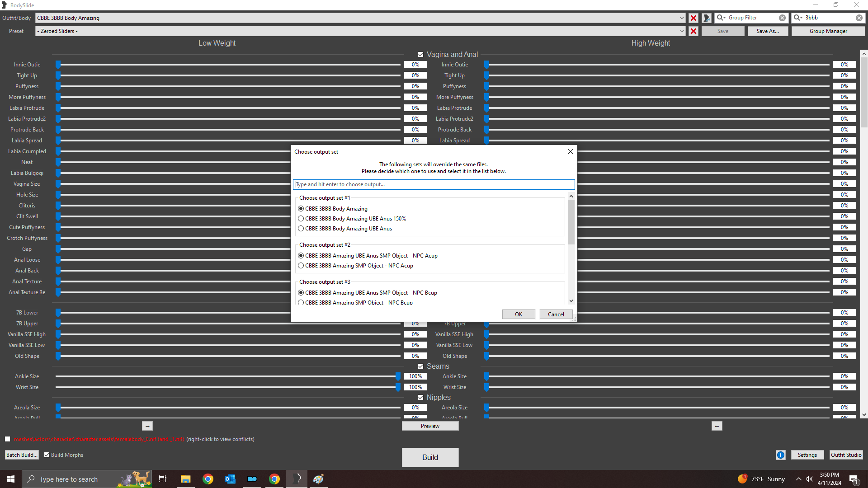868x488 pixels.
Task: Click High Weight Puffyness percentage box
Action: (844, 86)
